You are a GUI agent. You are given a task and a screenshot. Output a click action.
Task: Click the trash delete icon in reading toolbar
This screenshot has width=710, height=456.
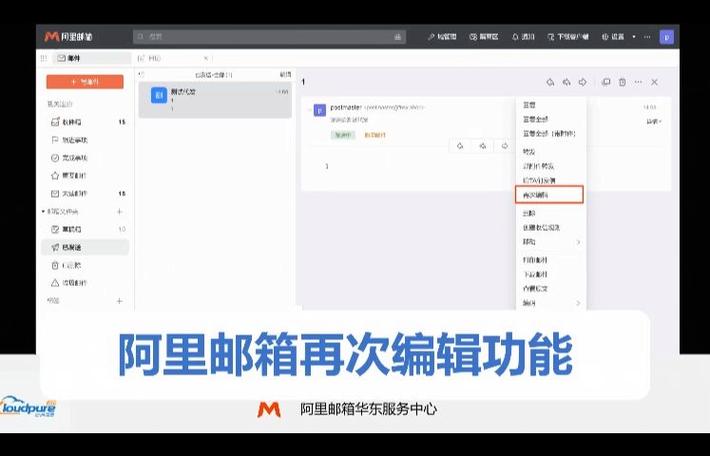click(x=622, y=82)
